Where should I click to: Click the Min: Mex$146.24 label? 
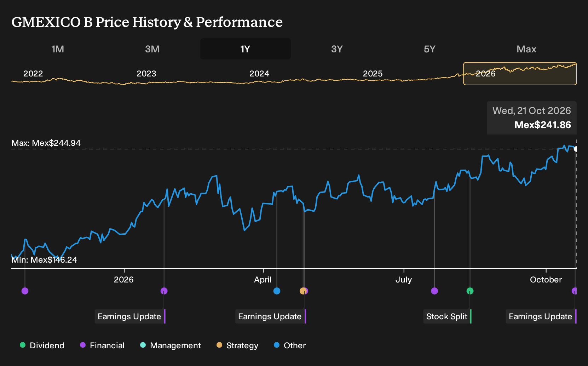[x=44, y=260]
